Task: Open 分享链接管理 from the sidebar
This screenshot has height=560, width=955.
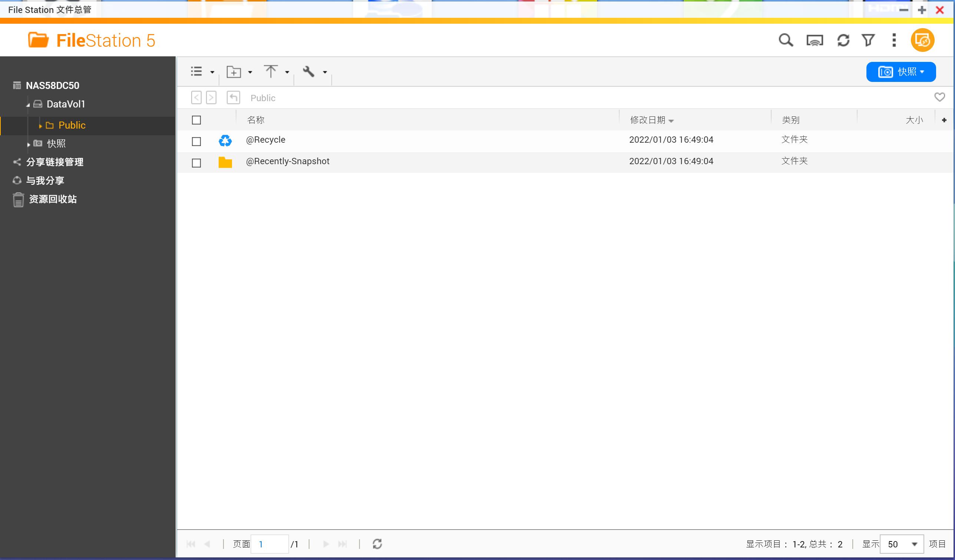Action: tap(54, 162)
